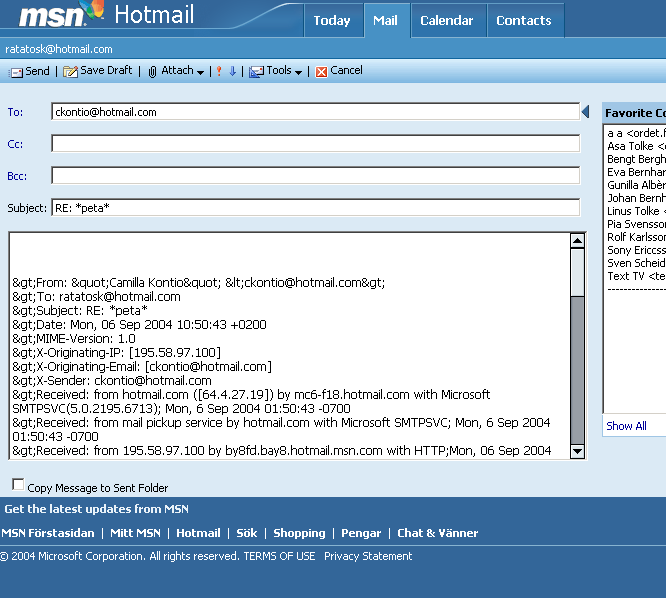Click inside the Cc field

[316, 144]
